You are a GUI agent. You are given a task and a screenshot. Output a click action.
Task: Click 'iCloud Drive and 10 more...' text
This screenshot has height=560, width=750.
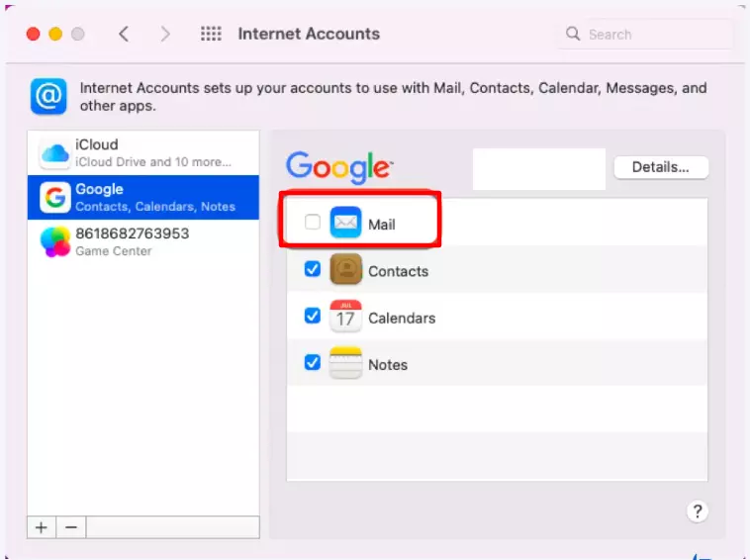(x=153, y=162)
